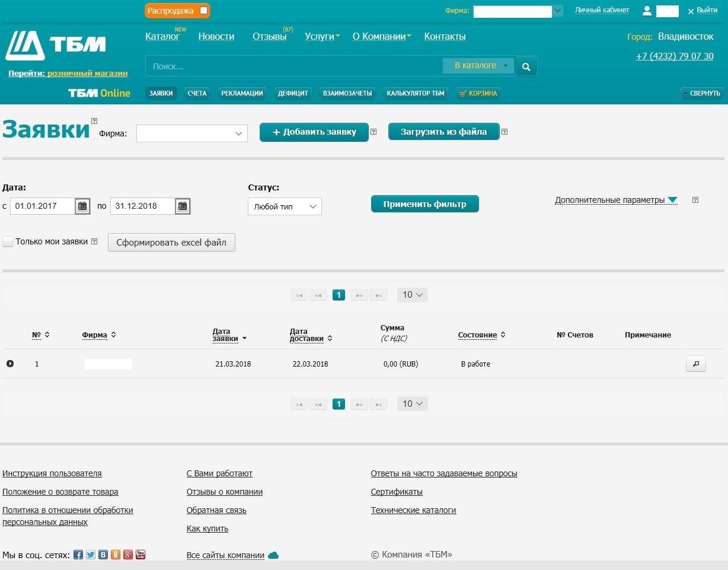Viewport: 728px width, 570px height.
Task: Enable the Только мои заявки checkbox
Action: pyautogui.click(x=8, y=241)
